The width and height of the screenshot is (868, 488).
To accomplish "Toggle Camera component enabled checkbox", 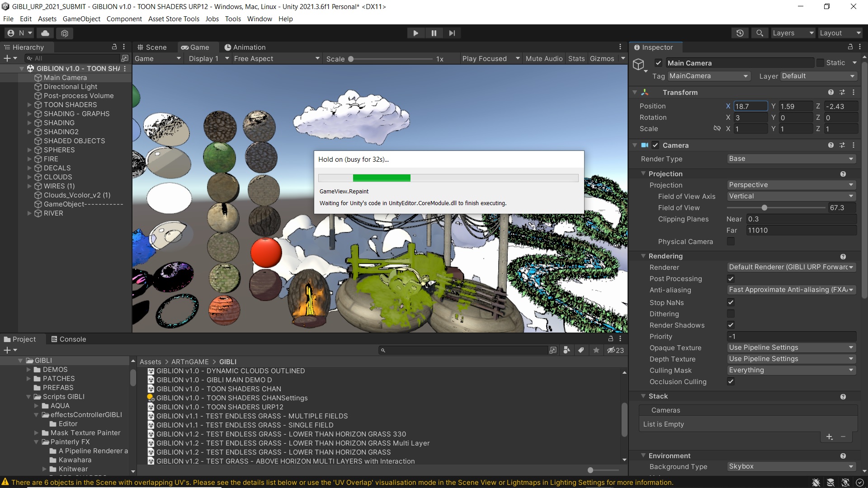I will pyautogui.click(x=655, y=145).
